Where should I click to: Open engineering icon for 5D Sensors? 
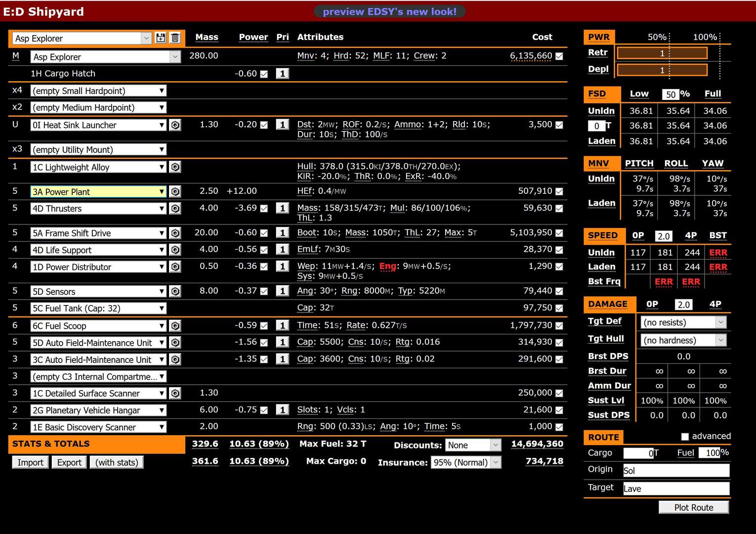(x=175, y=291)
